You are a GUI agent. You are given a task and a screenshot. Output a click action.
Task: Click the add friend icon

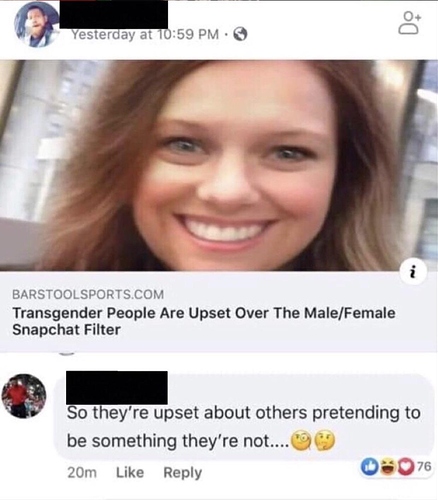[x=409, y=23]
